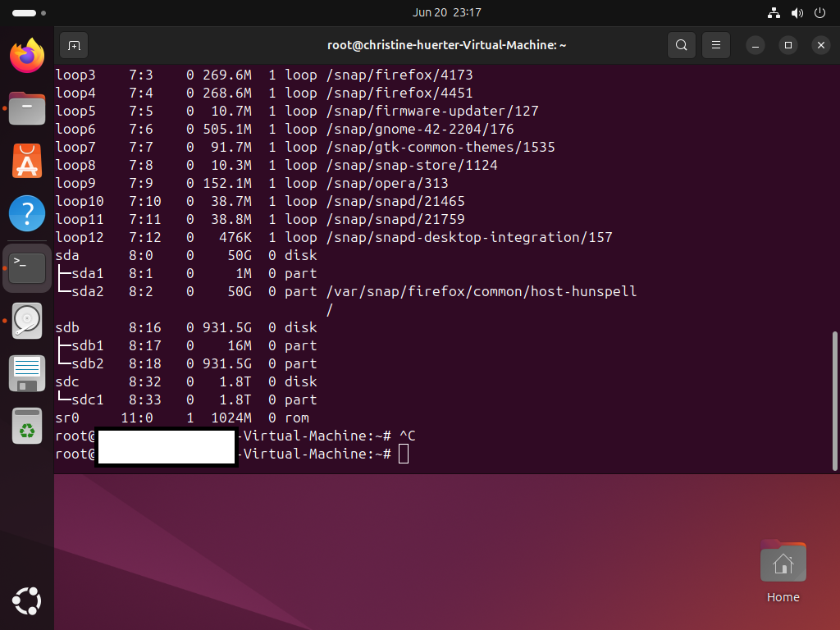The height and width of the screenshot is (630, 840).
Task: Open the Disks utility icon
Action: pos(27,321)
